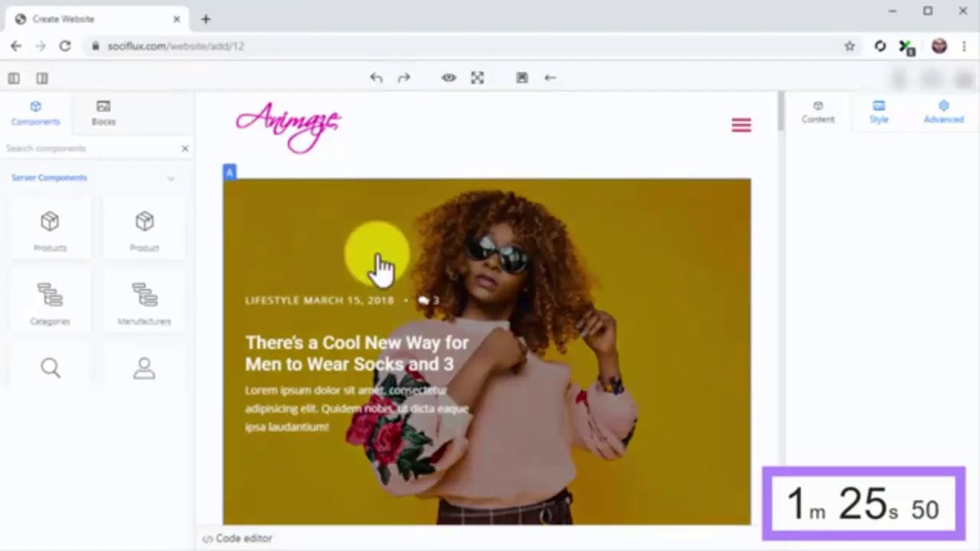Select the Products component
The image size is (980, 551).
click(x=50, y=229)
